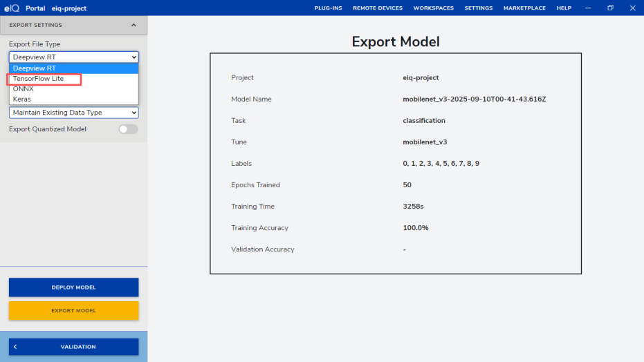The height and width of the screenshot is (362, 644).
Task: Click the yellow Export Model button
Action: pos(73,311)
